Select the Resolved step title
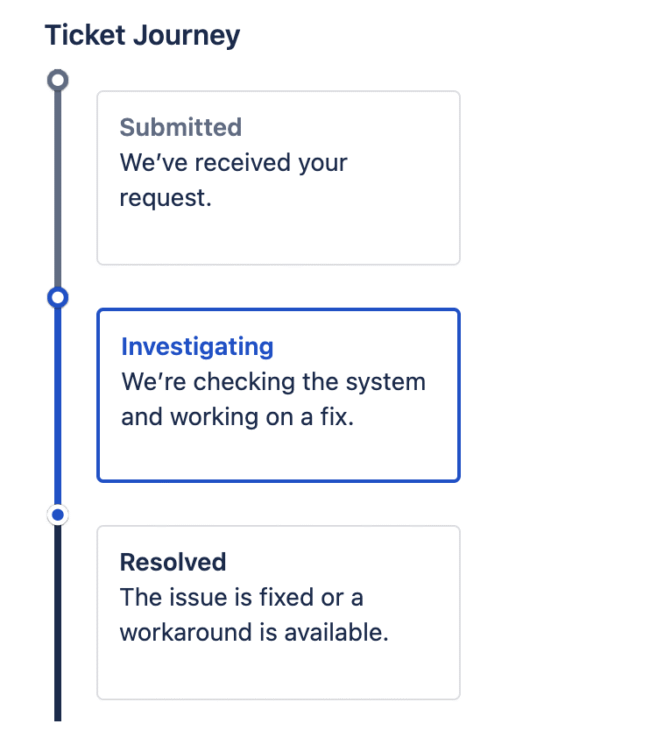Viewport: 650px width, 738px height. point(173,562)
